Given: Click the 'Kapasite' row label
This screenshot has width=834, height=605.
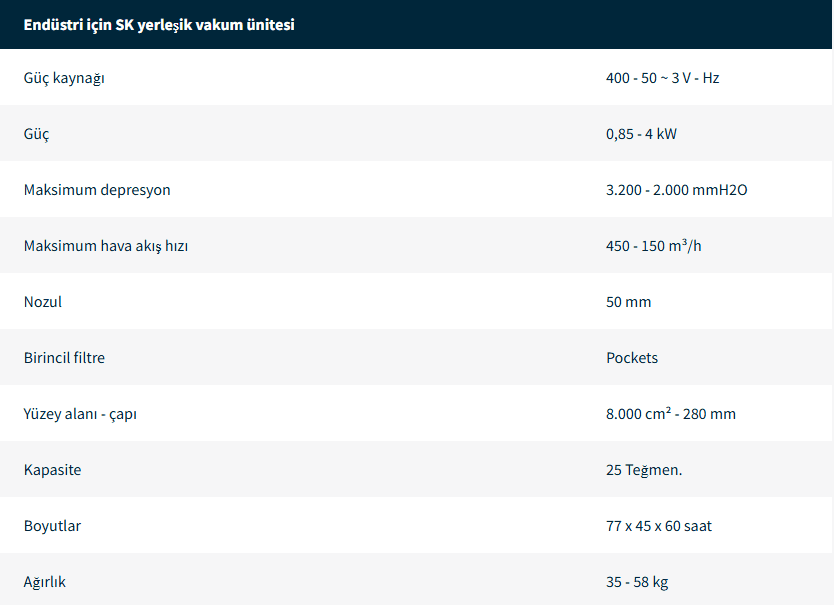Looking at the screenshot, I should click(53, 470).
